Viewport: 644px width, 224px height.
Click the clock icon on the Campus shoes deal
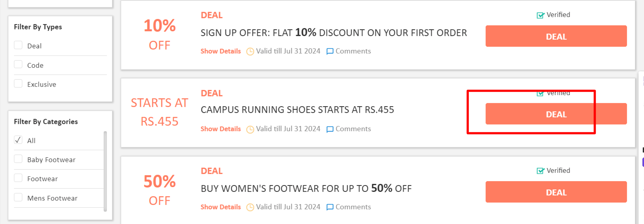click(x=250, y=129)
